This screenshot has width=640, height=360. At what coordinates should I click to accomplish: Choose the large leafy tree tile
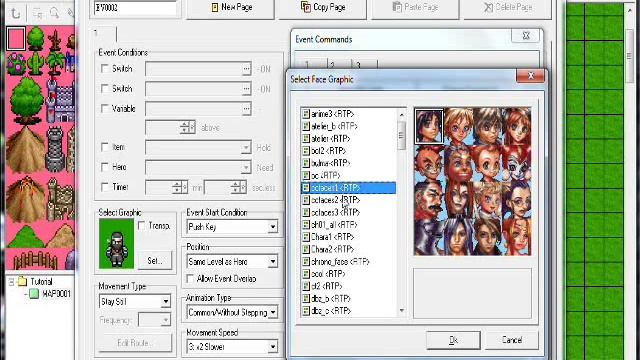(27, 100)
